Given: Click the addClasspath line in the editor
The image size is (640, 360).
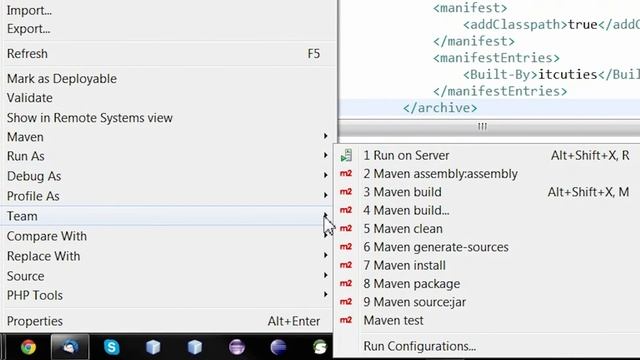Looking at the screenshot, I should tap(551, 24).
